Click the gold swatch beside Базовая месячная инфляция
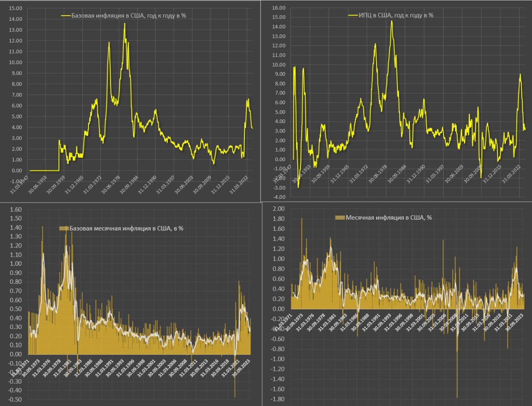The image size is (532, 406). (64, 228)
